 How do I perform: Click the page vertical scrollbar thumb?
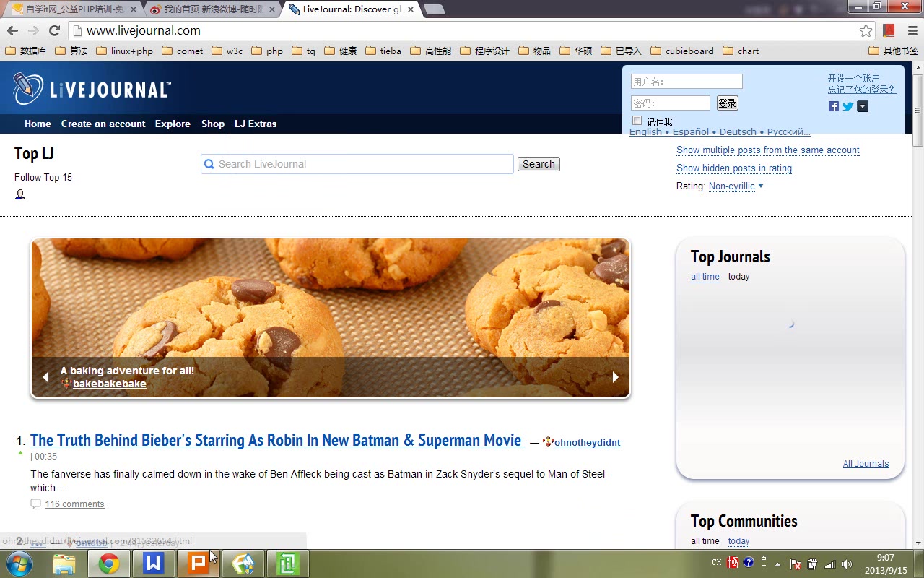[918, 110]
